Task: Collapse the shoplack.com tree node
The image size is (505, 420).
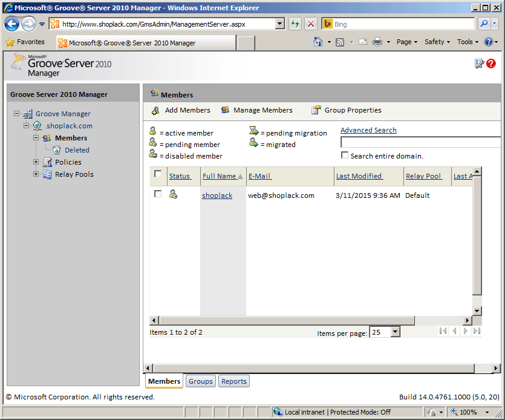Action: pos(26,126)
